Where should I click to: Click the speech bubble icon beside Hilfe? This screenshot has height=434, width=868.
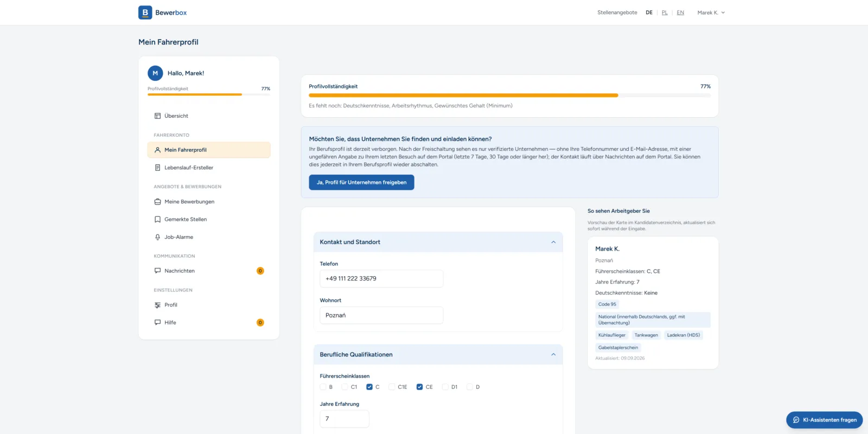(157, 322)
